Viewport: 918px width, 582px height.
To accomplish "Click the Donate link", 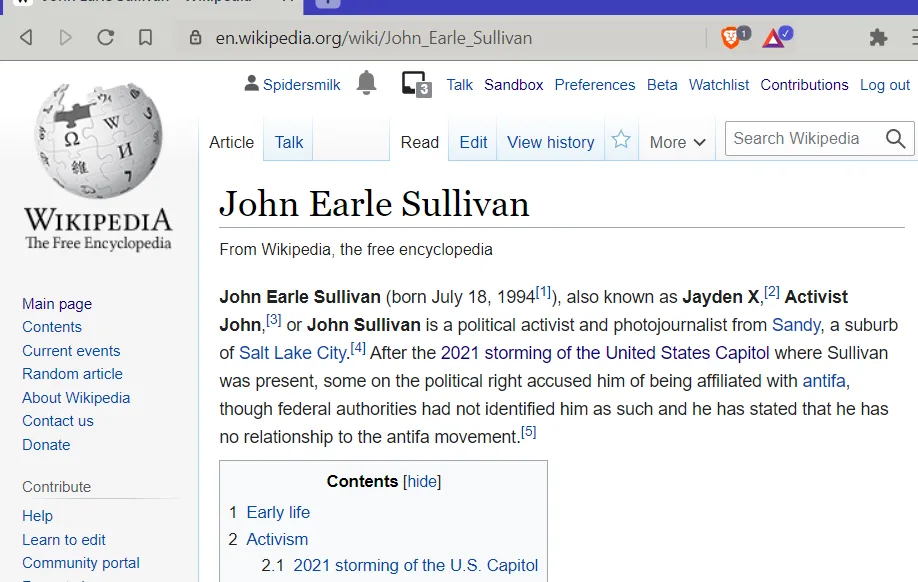I will [x=46, y=445].
